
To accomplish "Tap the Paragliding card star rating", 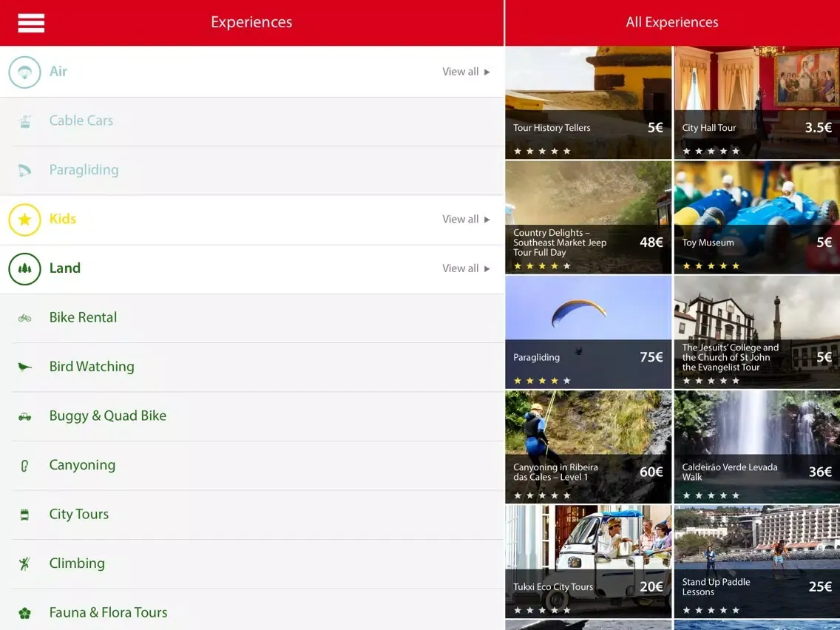I will (542, 381).
